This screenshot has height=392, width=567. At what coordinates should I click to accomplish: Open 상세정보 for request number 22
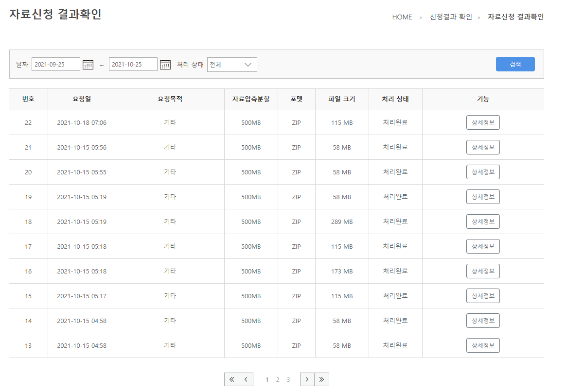tap(483, 122)
